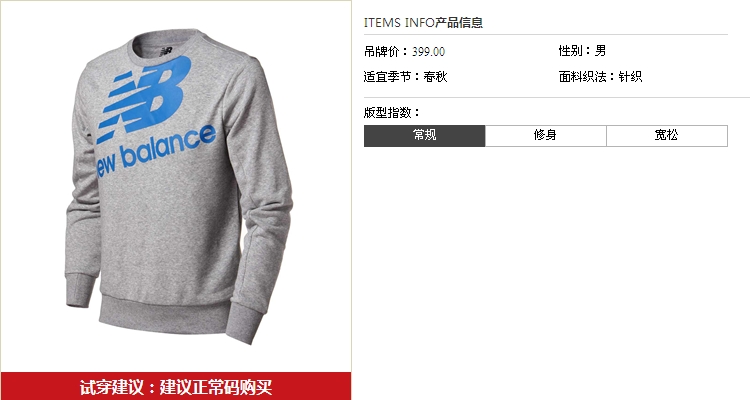
Task: Select the 修身 fit option
Action: (x=546, y=136)
